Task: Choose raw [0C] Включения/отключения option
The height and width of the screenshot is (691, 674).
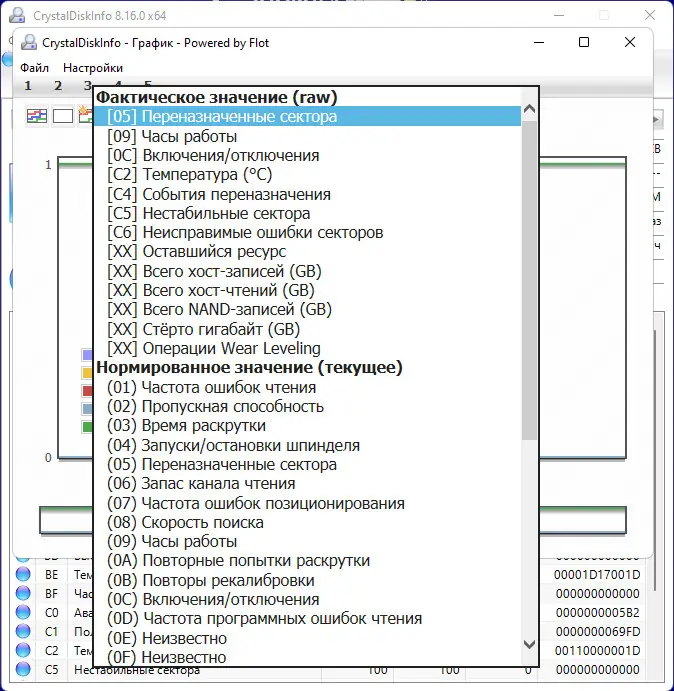Action: point(307,155)
